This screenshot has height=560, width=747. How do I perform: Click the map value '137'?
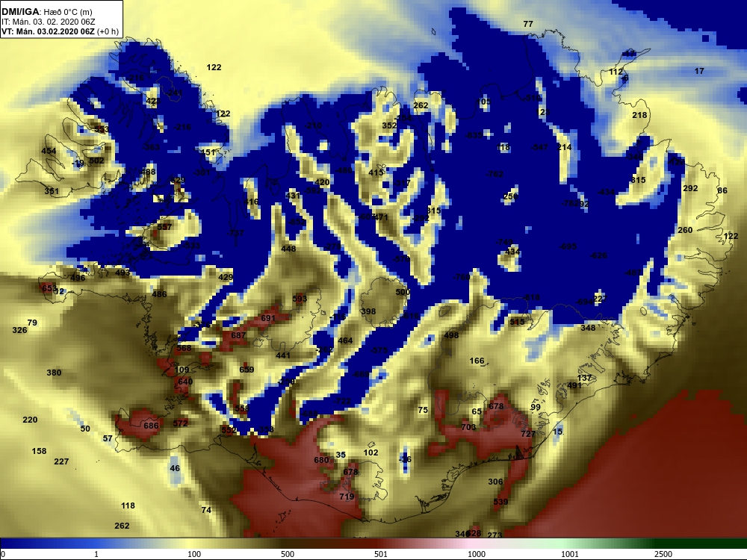tap(584, 378)
